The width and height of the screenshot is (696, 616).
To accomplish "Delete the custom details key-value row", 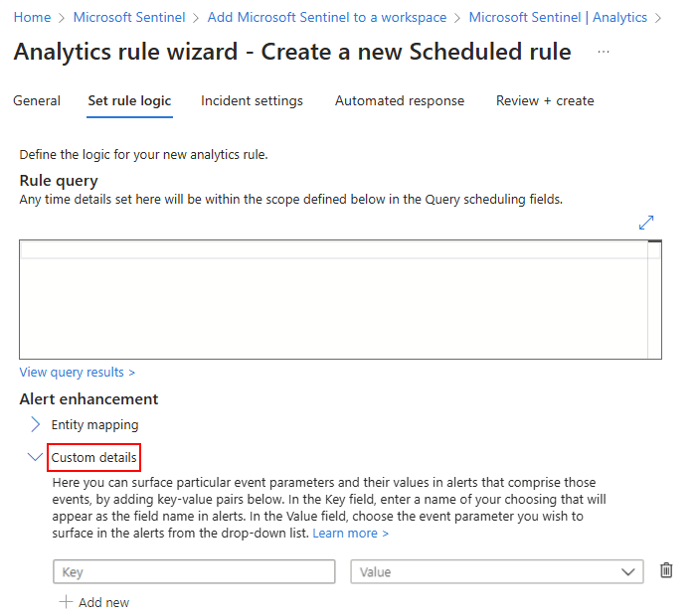I will click(x=666, y=570).
